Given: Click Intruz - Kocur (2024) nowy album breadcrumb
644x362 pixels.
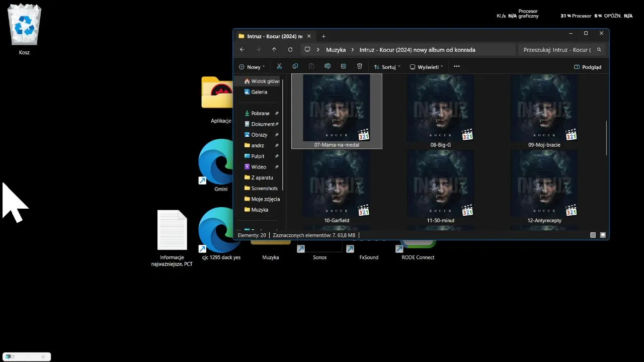Looking at the screenshot, I should point(417,50).
